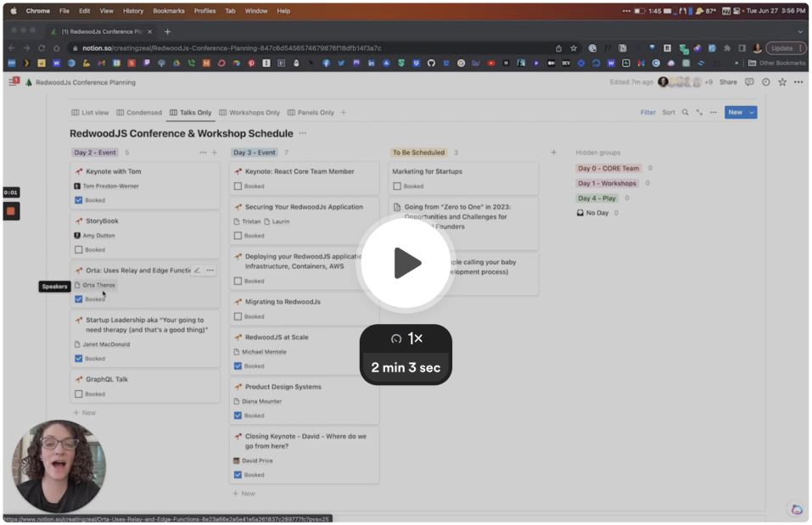Open a new Chrome tab
The image size is (812, 525).
point(167,31)
